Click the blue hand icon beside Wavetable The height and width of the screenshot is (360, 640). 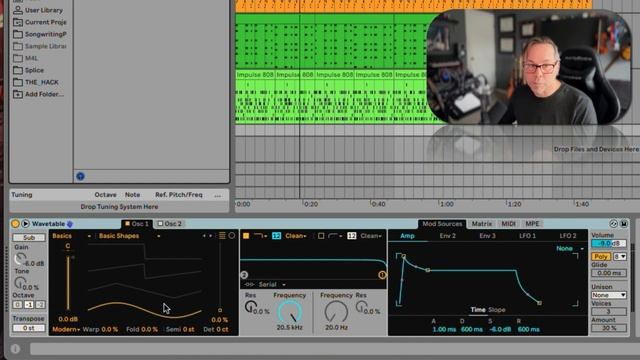70,224
